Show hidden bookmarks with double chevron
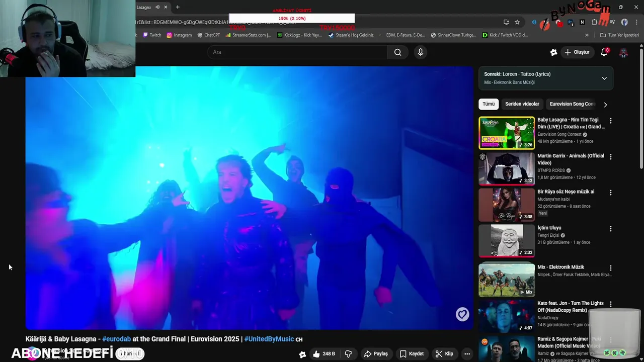This screenshot has height=362, width=644. (x=587, y=35)
